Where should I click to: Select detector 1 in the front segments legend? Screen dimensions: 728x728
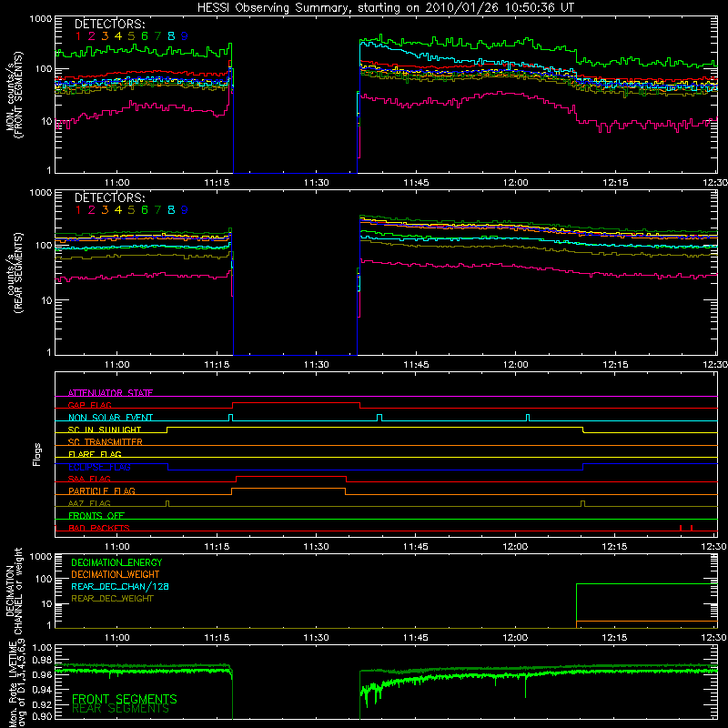click(x=78, y=35)
